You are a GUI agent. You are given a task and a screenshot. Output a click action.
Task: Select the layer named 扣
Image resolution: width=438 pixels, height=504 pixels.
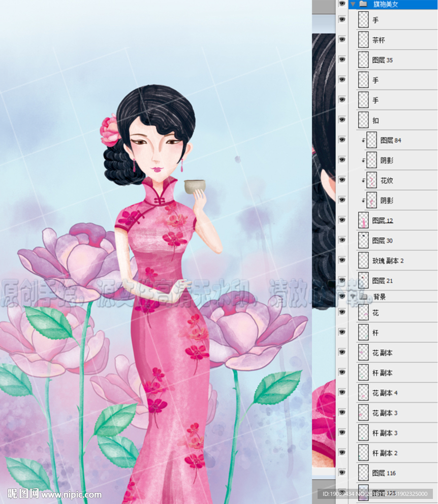376,120
